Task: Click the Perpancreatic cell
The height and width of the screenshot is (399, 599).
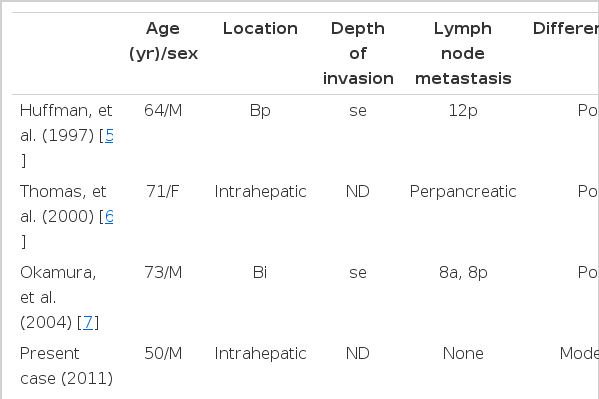Action: pos(463,191)
